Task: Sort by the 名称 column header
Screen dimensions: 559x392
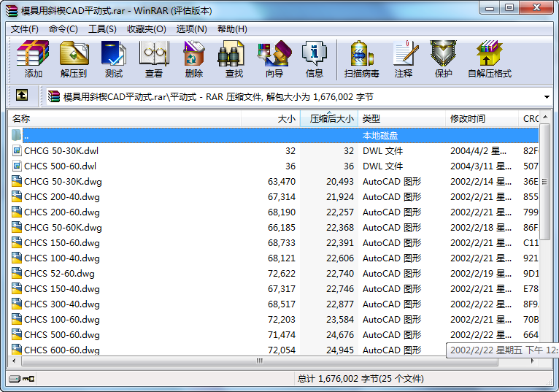Action: (x=125, y=119)
